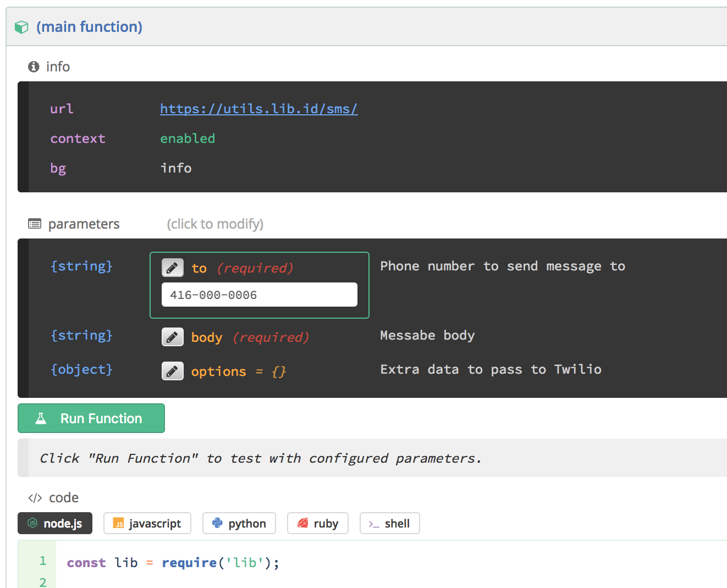727x588 pixels.
Task: Click the 'body' parameter name
Action: tap(207, 337)
